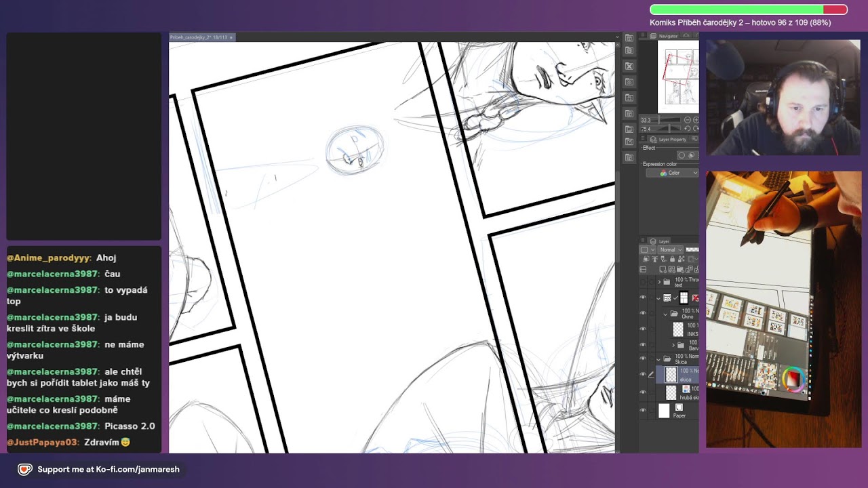
Task: Click the two-pane layer view icon
Action: tap(643, 269)
